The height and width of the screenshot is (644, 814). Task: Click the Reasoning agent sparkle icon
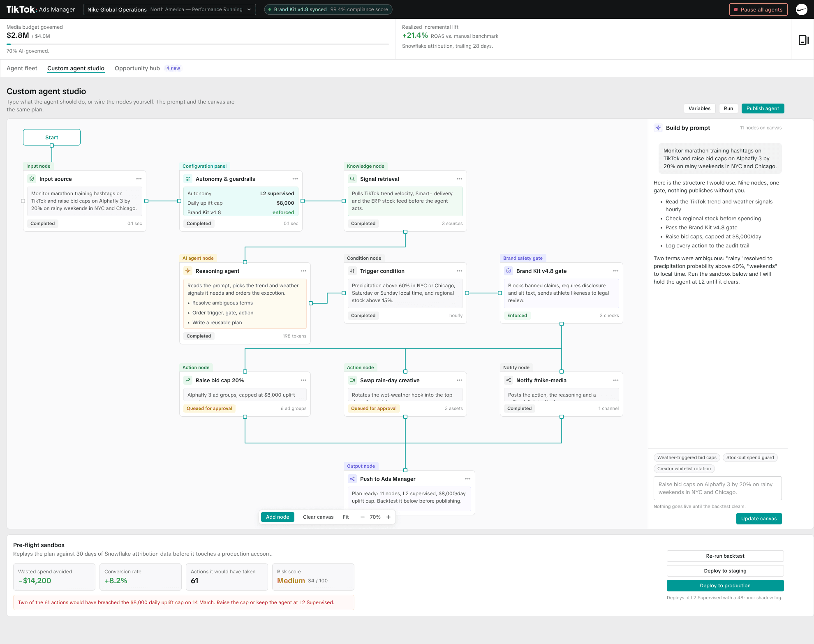pyautogui.click(x=188, y=271)
